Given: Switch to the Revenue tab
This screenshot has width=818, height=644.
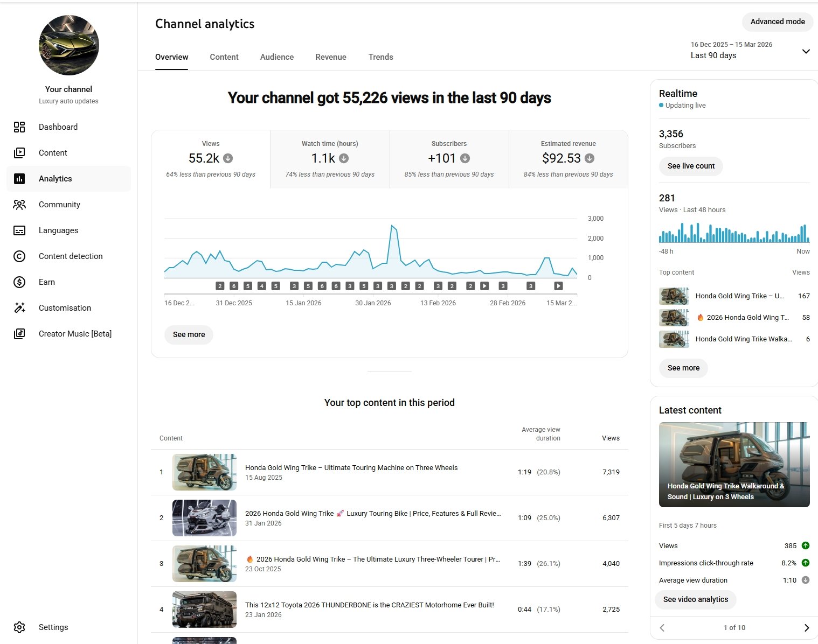Looking at the screenshot, I should click(330, 57).
